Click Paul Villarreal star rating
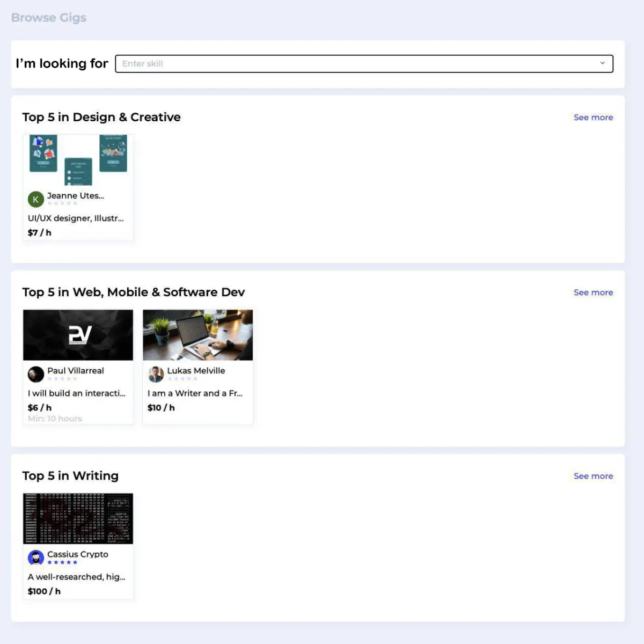The width and height of the screenshot is (644, 644). (62, 378)
